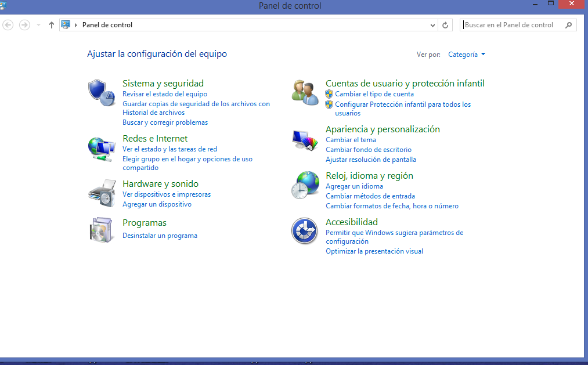Screen dimensions: 588x365
Task: Open the Cuentas de usuario people icon
Action: pyautogui.click(x=305, y=93)
